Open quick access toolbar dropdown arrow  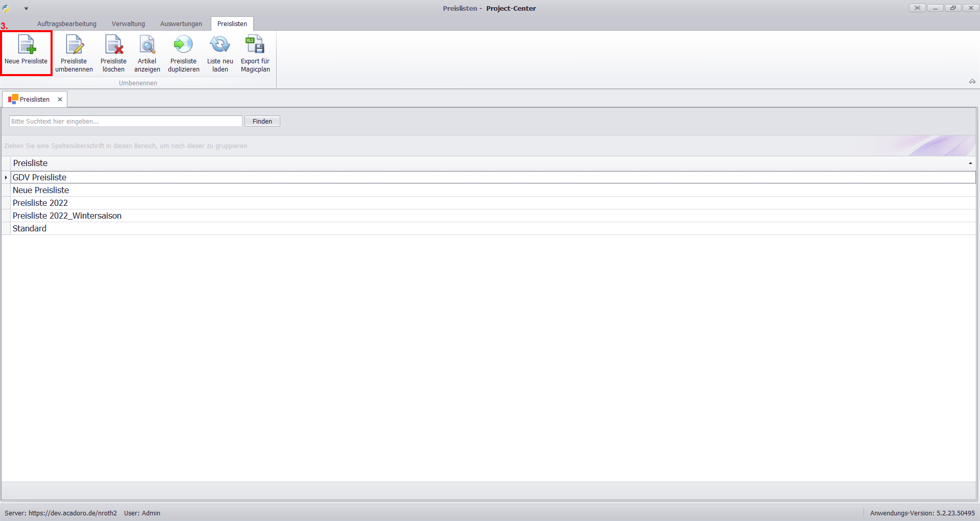(26, 9)
